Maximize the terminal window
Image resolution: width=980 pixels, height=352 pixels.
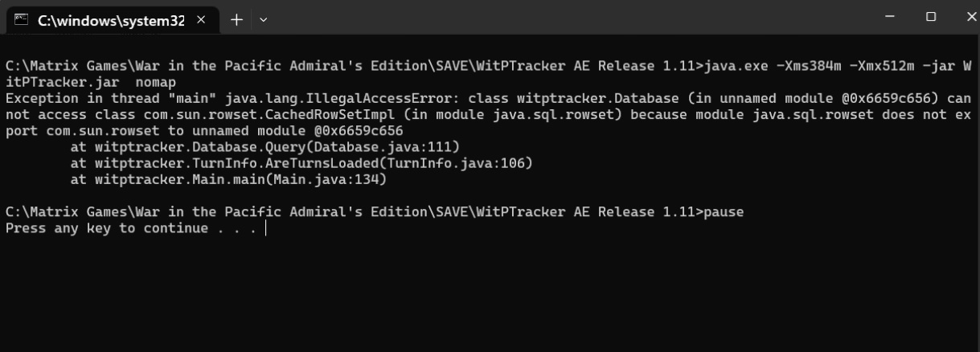coord(931,16)
